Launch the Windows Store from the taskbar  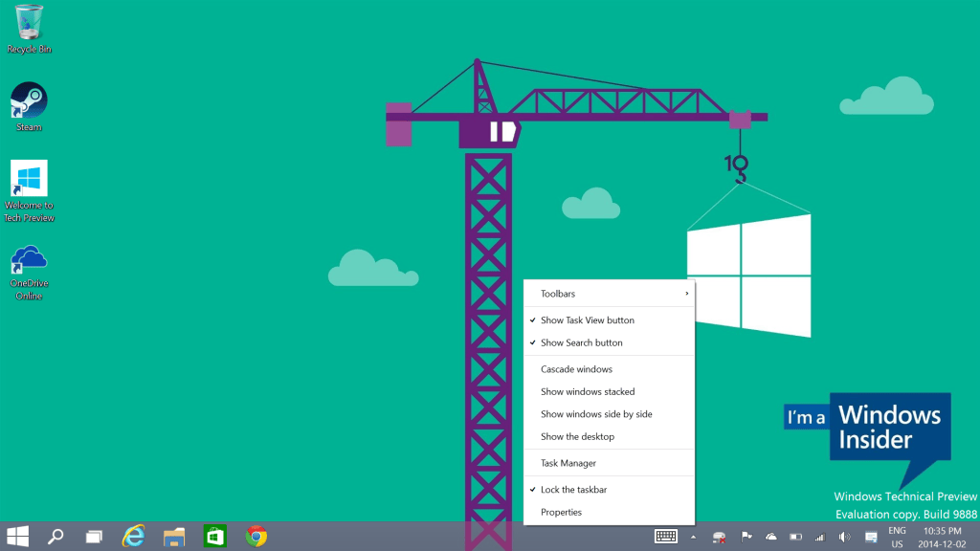click(215, 536)
